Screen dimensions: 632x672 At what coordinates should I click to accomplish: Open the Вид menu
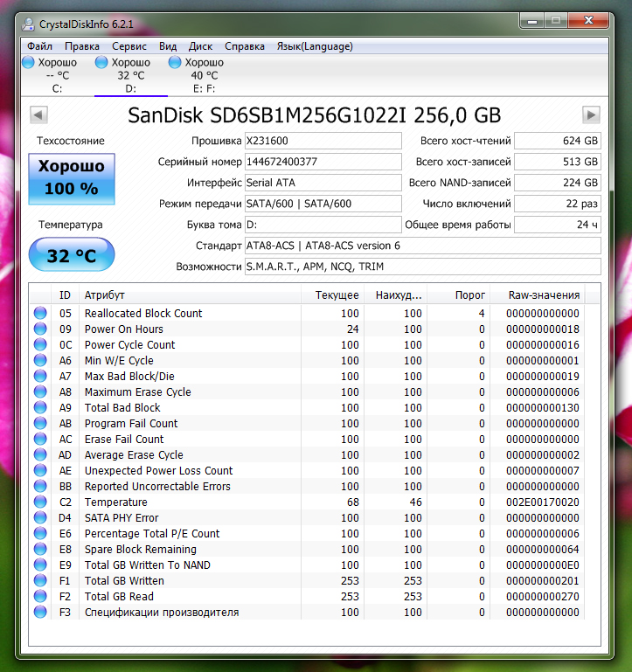click(x=168, y=46)
